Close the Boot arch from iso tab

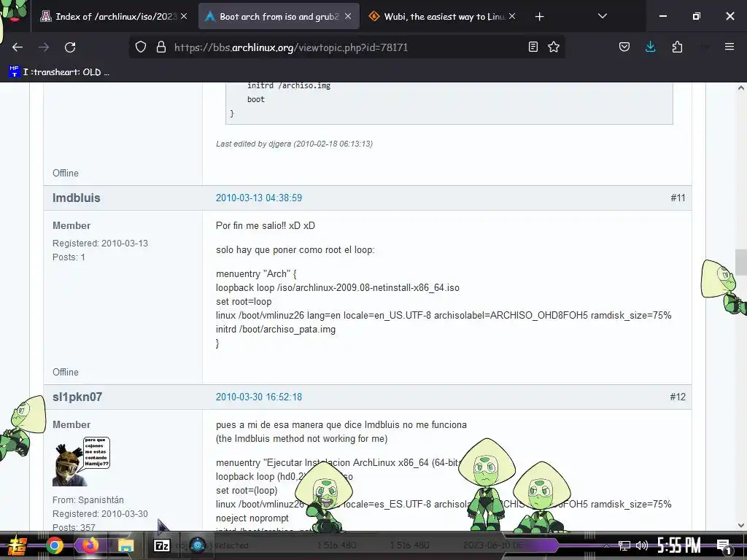348,16
